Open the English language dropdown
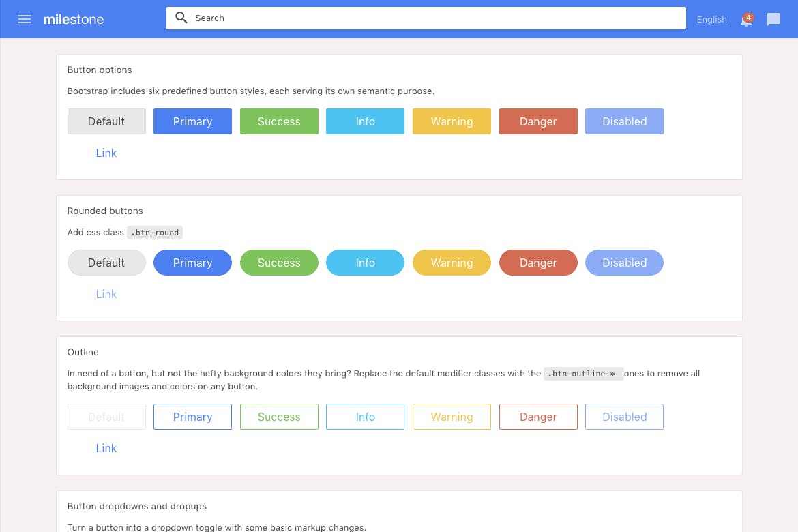Viewport: 798px width, 532px height. coord(711,20)
